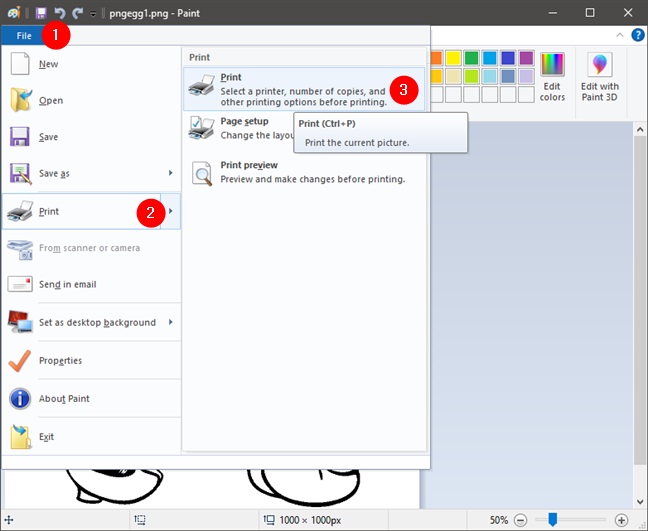
Task: Pick the lime green color swatch
Action: [472, 76]
